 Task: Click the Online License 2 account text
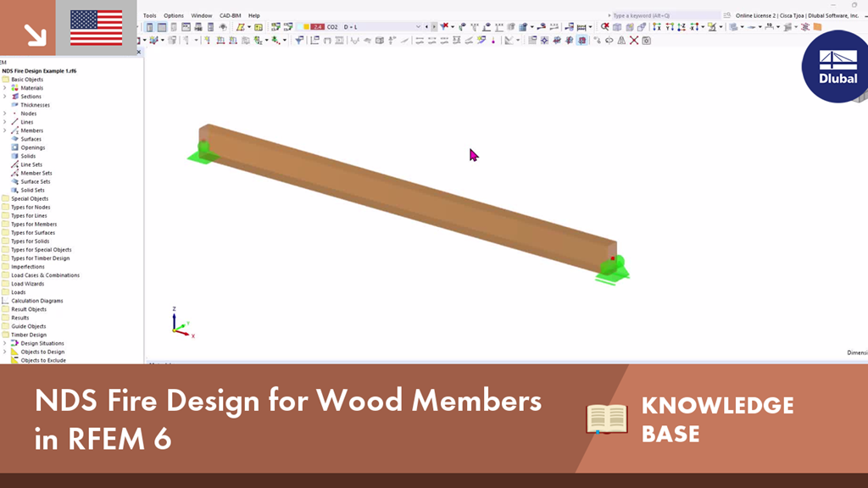point(797,15)
